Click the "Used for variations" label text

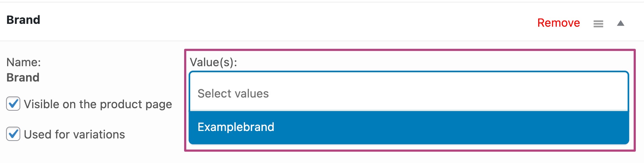click(74, 135)
